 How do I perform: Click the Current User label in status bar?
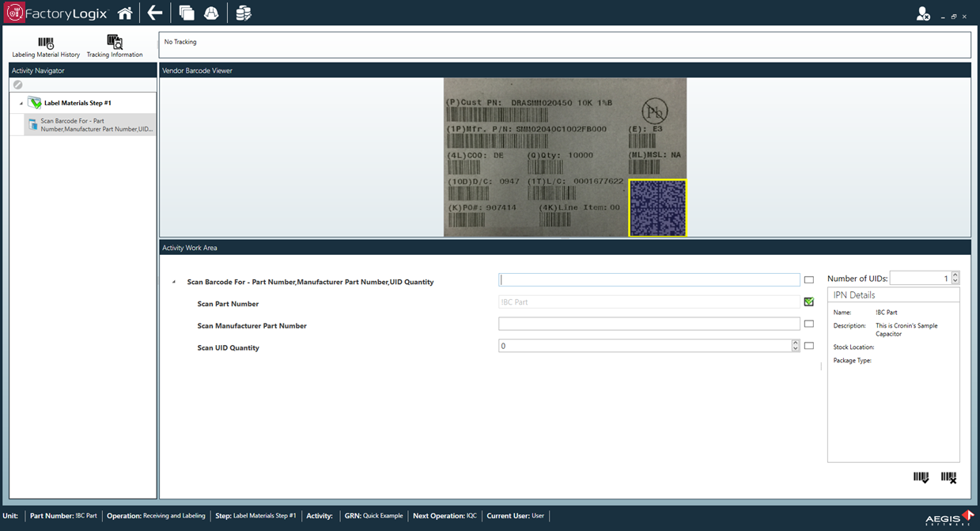click(x=506, y=516)
